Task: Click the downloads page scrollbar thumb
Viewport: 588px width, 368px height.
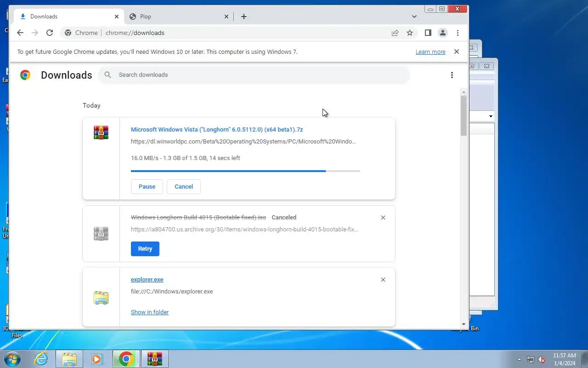Action: [464, 115]
